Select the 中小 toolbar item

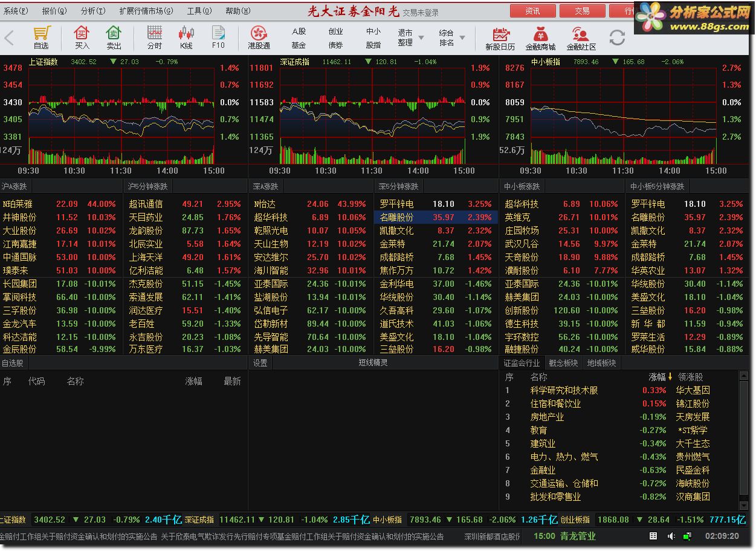(373, 31)
